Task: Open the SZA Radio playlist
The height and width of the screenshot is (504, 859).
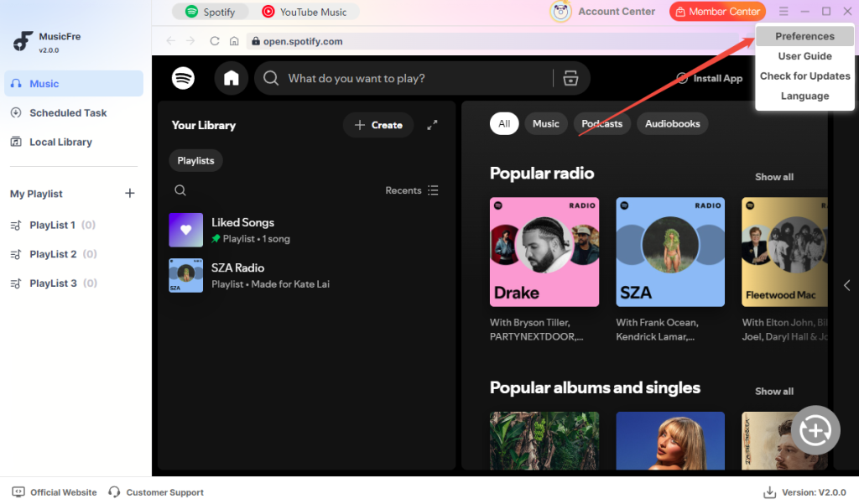Action: (307, 276)
